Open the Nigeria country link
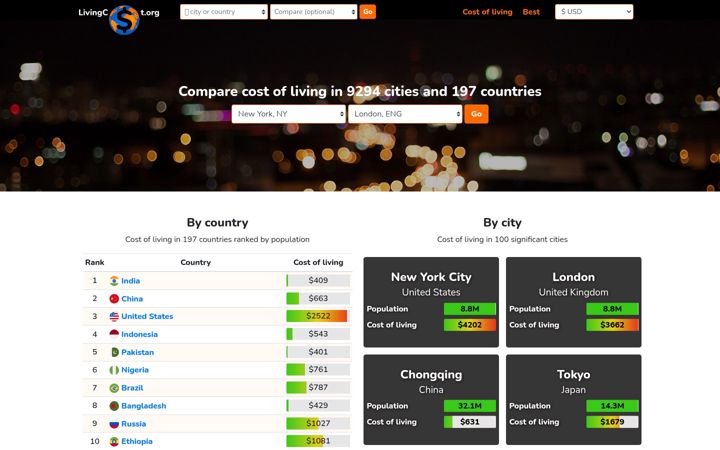 click(x=135, y=370)
